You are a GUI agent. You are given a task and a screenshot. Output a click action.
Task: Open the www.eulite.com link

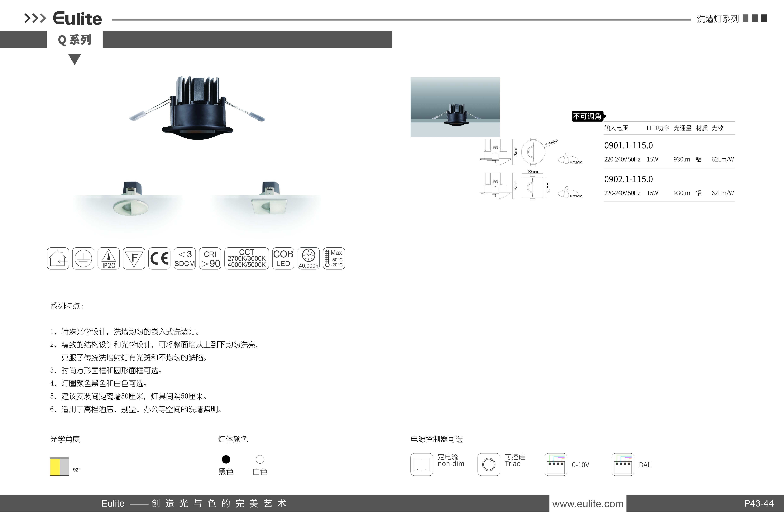click(x=588, y=504)
